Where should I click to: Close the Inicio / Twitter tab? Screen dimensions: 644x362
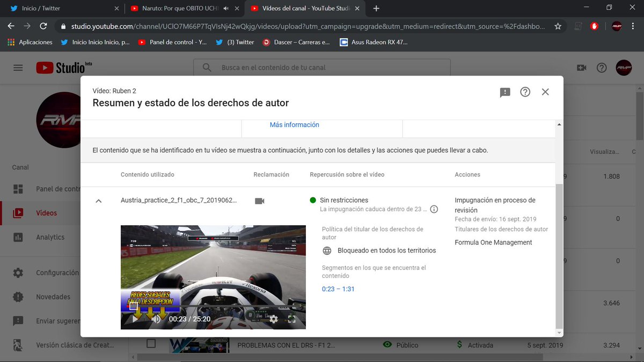(x=118, y=9)
